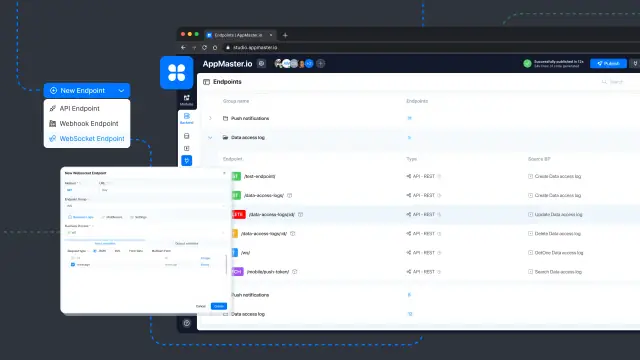Expand the Push notifications group chevron
The height and width of the screenshot is (360, 640).
click(x=210, y=118)
